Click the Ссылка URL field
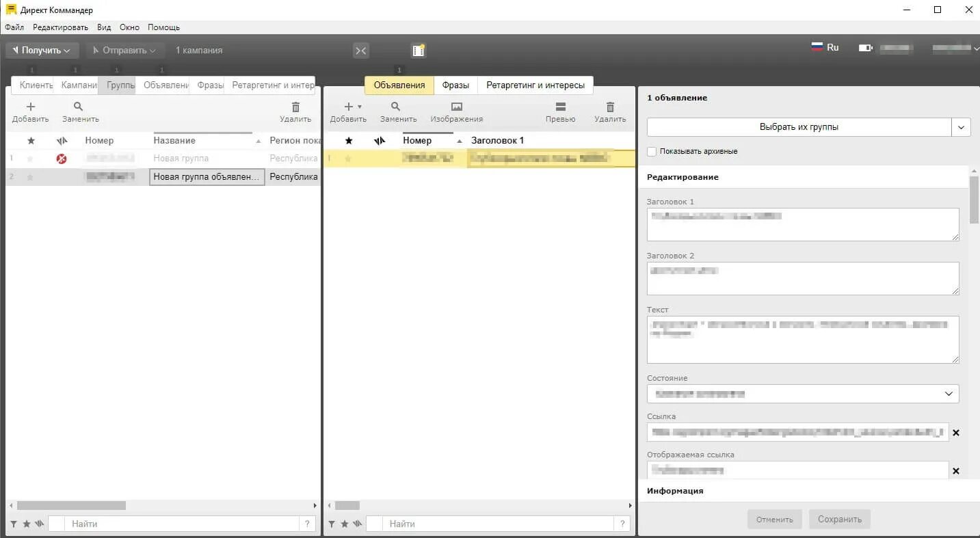The image size is (980, 538). tap(798, 432)
